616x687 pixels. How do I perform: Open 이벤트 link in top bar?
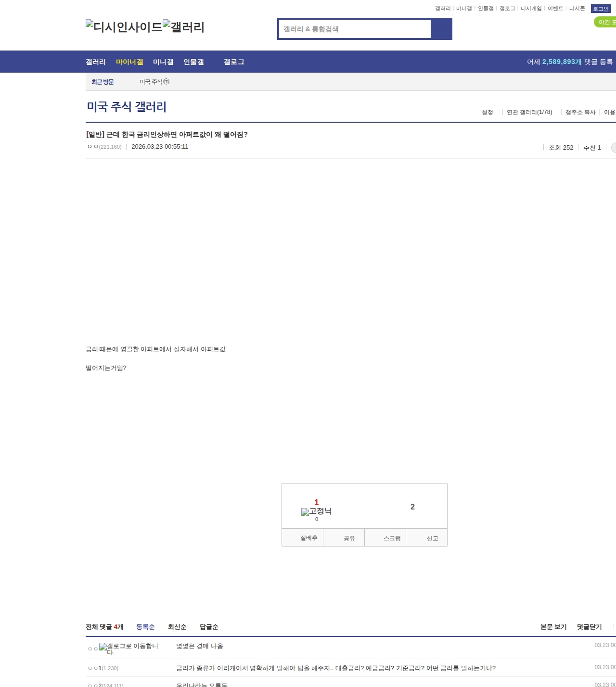tap(555, 9)
